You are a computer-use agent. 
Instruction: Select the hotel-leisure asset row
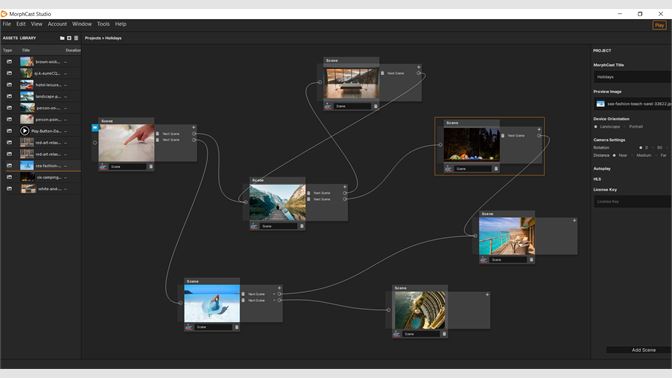41,85
